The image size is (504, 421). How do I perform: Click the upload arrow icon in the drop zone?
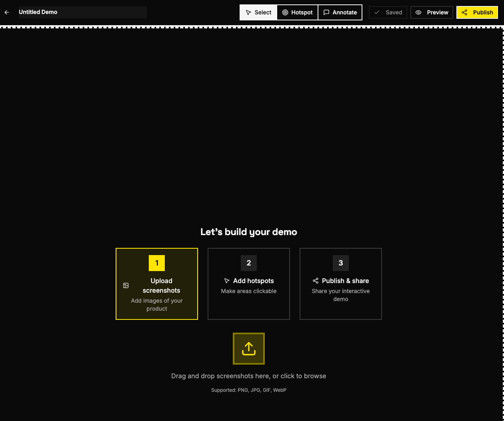point(249,348)
